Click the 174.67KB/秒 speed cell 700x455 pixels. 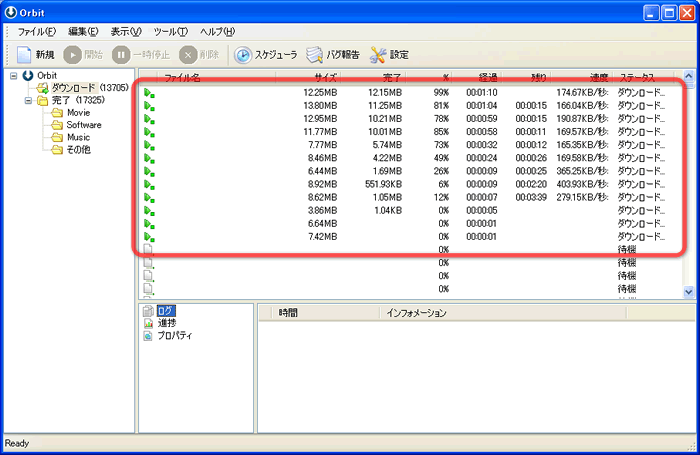point(582,92)
